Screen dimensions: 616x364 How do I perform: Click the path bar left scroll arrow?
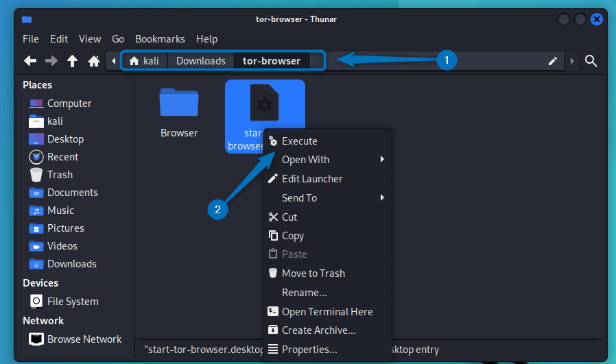coord(114,61)
